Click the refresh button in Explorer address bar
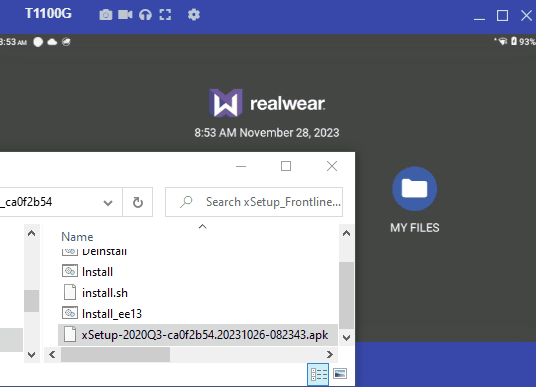Screen dimensions: 536x387 pos(138,202)
